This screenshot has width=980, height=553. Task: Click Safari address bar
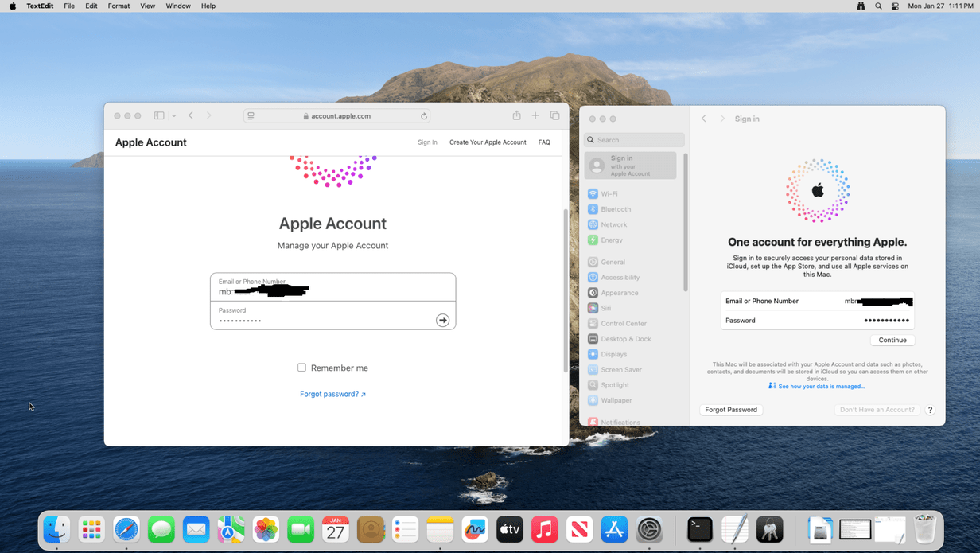pyautogui.click(x=337, y=116)
